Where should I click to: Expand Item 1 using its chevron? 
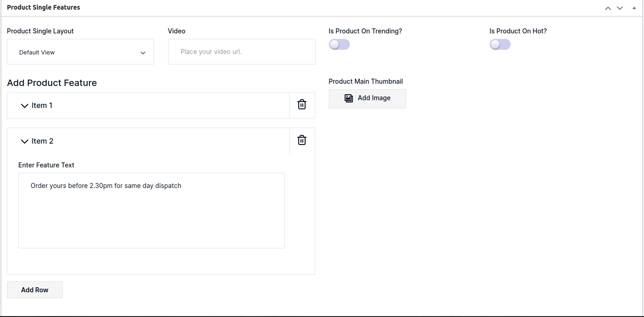(25, 106)
